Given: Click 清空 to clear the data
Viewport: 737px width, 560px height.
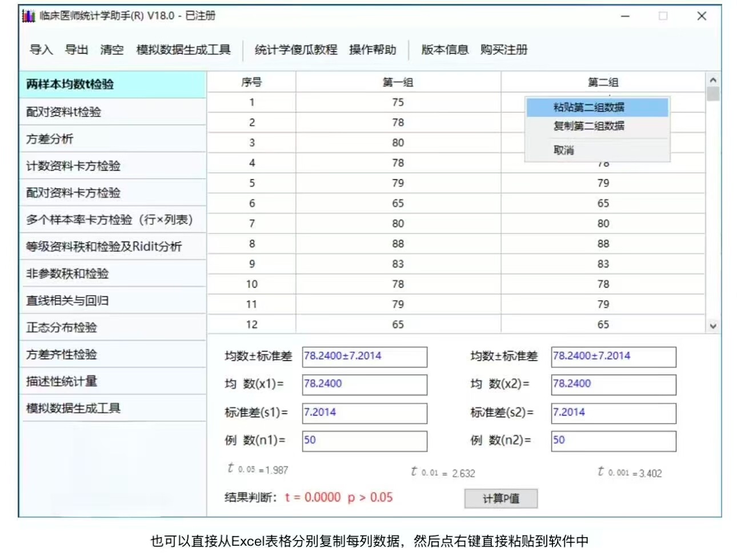Looking at the screenshot, I should [112, 50].
